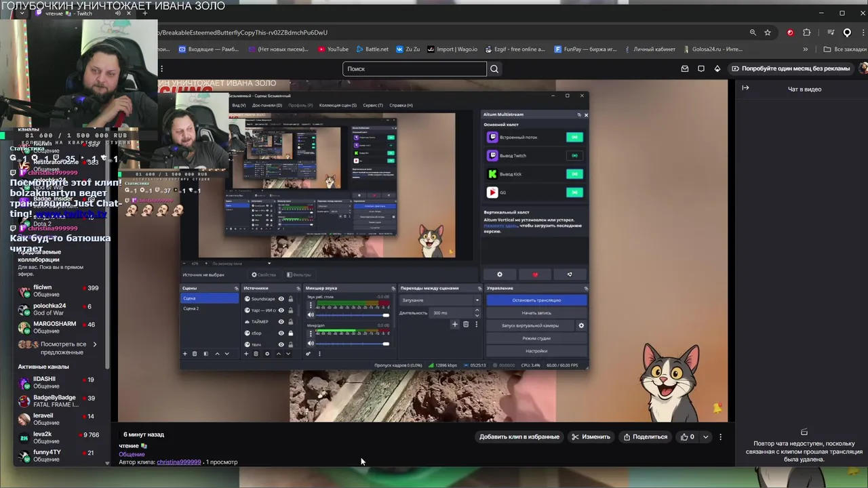The image size is (868, 488).
Task: Select Сцена 2 in the scenes list
Action: coord(209,309)
